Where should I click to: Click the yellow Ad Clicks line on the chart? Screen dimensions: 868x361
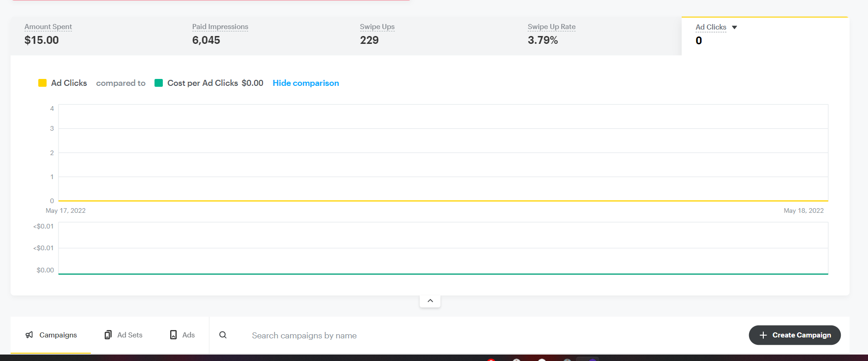click(x=443, y=201)
